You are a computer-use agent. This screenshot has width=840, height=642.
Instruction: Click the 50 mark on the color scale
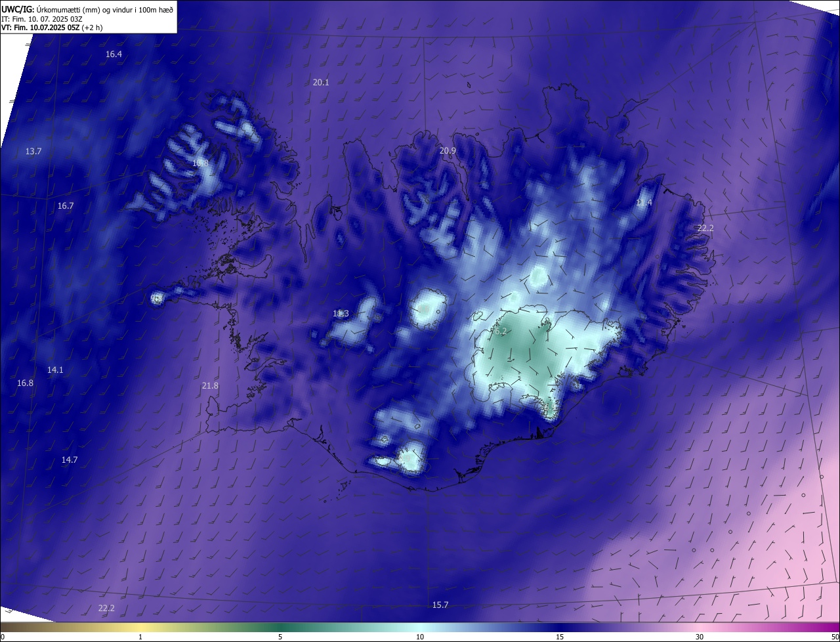pyautogui.click(x=835, y=637)
